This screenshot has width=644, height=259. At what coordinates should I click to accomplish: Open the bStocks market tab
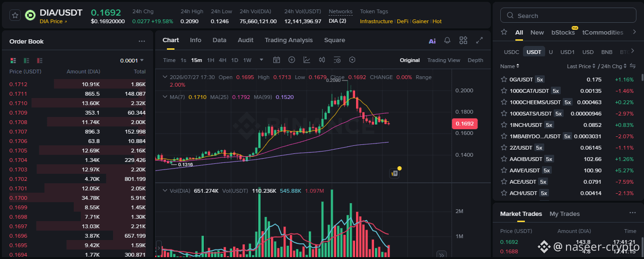(x=563, y=32)
